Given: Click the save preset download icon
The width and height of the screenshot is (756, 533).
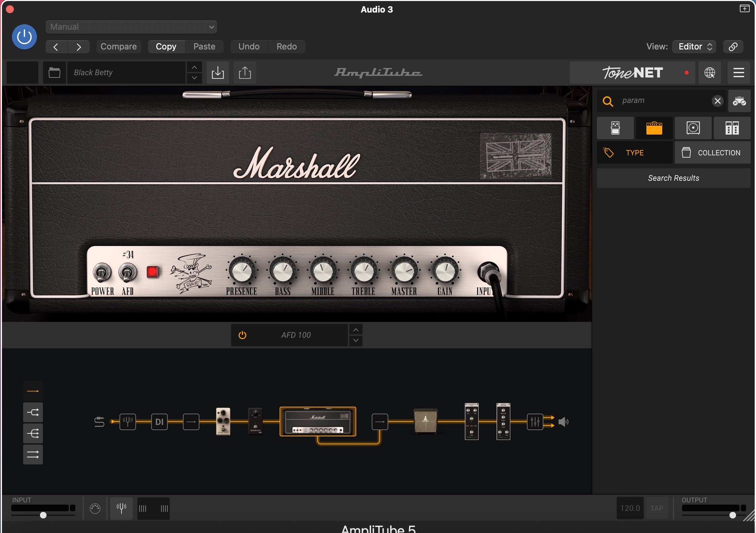Looking at the screenshot, I should [x=218, y=73].
